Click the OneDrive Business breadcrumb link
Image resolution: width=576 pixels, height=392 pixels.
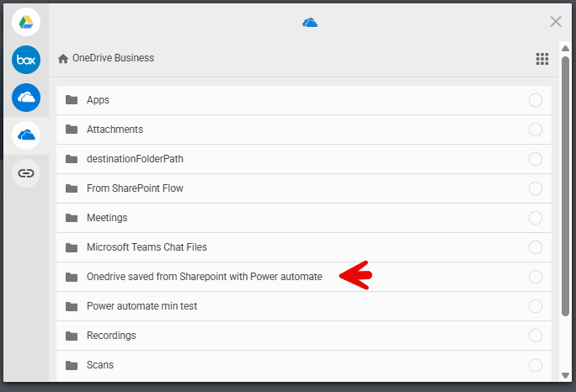[113, 59]
